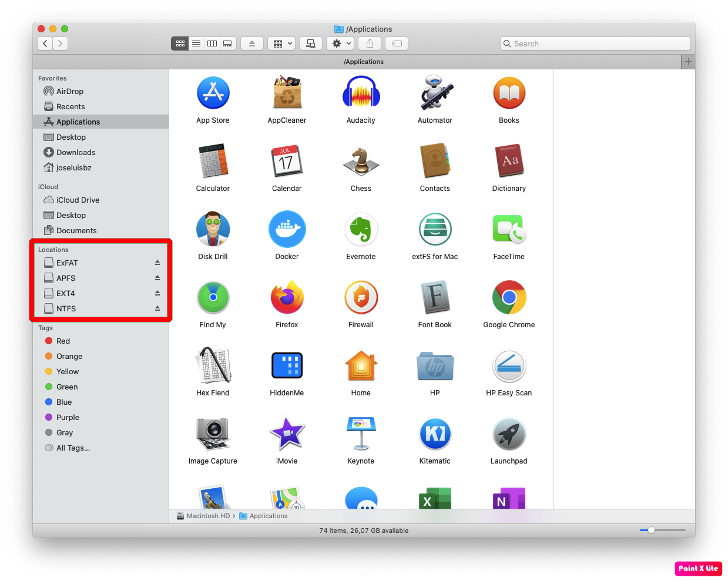Switch to icon view
This screenshot has height=581, width=728.
click(x=180, y=43)
